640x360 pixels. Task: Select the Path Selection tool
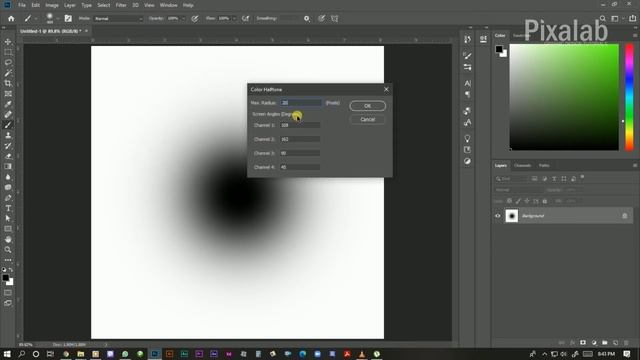pos(8,219)
